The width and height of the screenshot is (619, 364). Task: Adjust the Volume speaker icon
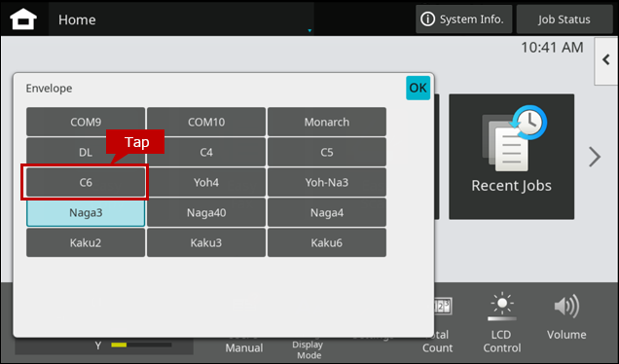[x=566, y=307]
